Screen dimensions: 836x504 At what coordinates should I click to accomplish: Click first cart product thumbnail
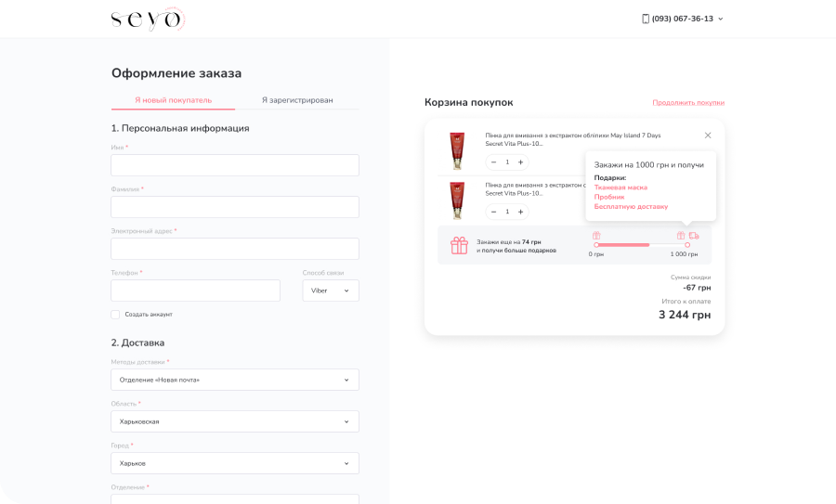[457, 150]
